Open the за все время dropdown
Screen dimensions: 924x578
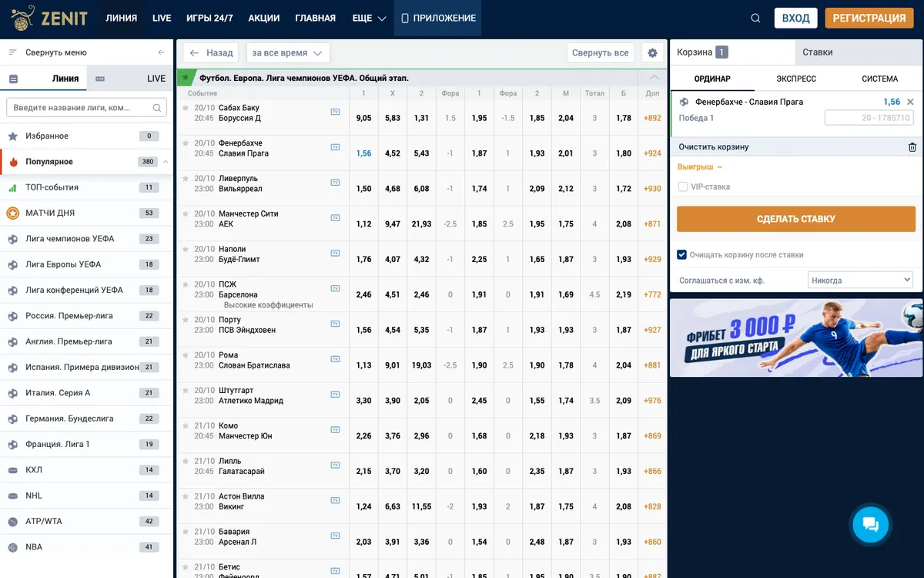click(288, 52)
